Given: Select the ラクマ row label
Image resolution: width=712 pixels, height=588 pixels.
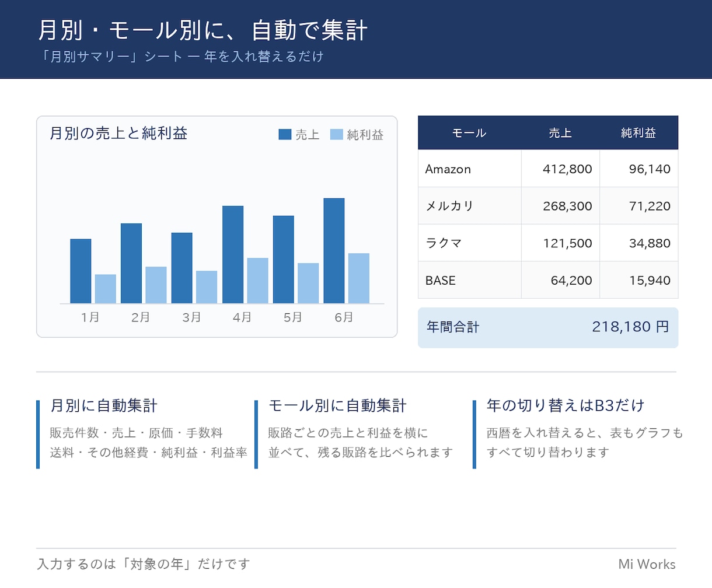Looking at the screenshot, I should coord(444,243).
